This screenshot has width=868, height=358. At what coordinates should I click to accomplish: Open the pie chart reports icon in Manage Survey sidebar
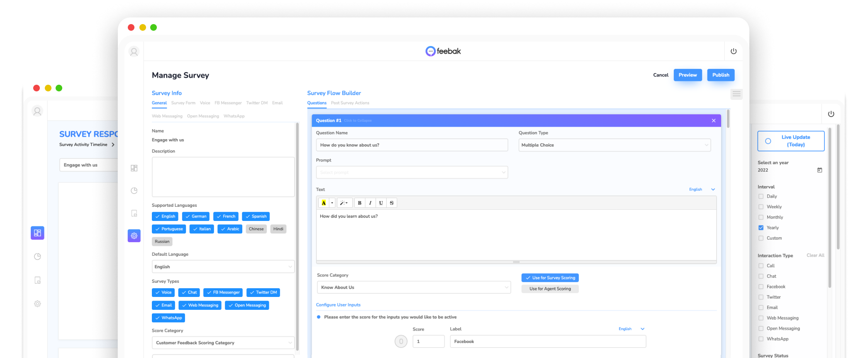point(134,191)
